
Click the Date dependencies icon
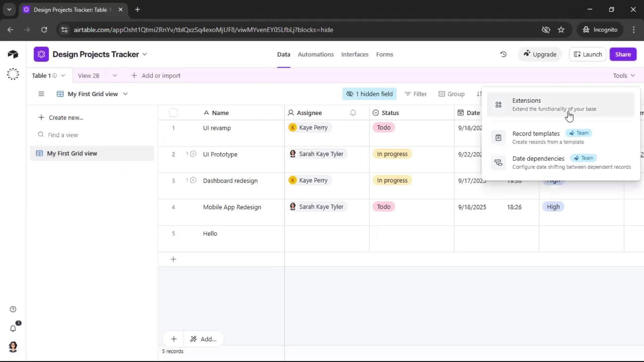(x=498, y=163)
